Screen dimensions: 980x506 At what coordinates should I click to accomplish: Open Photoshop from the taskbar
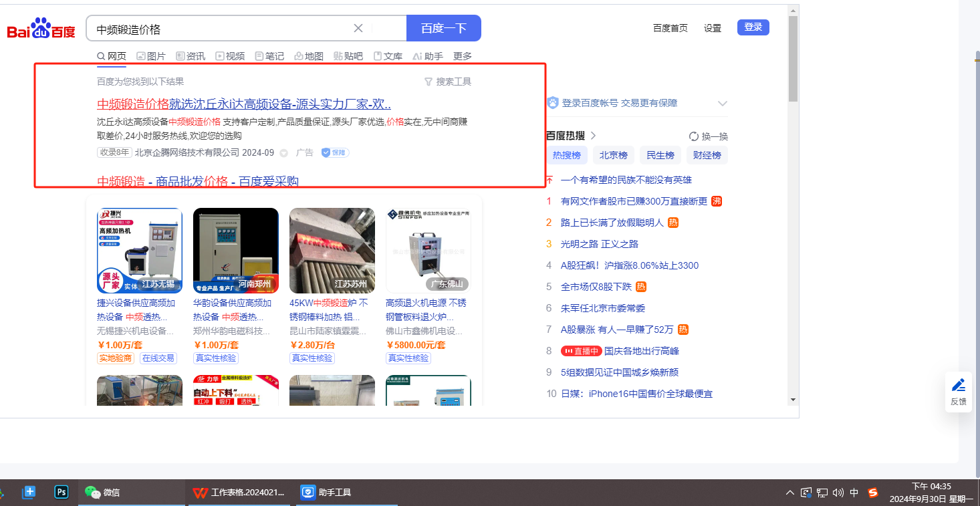click(x=62, y=493)
